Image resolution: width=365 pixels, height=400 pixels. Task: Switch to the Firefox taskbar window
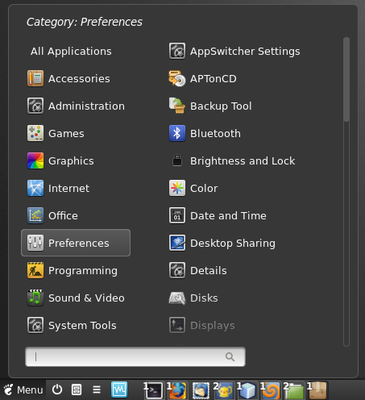177,390
